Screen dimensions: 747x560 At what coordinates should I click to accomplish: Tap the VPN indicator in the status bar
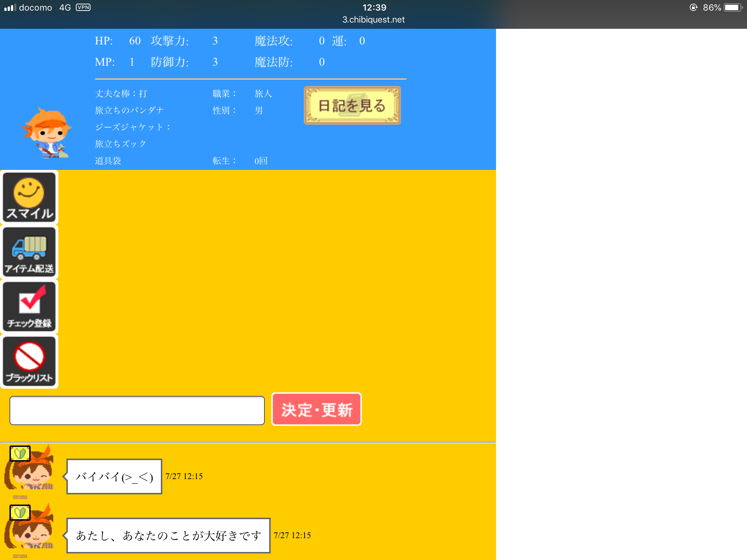(x=83, y=8)
